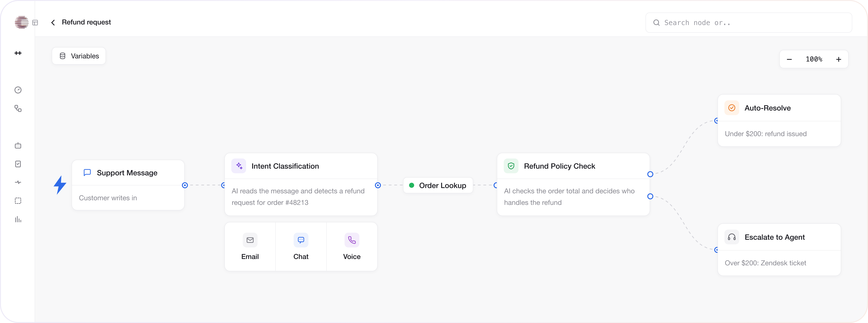Select the Chat channel option
This screenshot has width=868, height=323.
coord(301,247)
